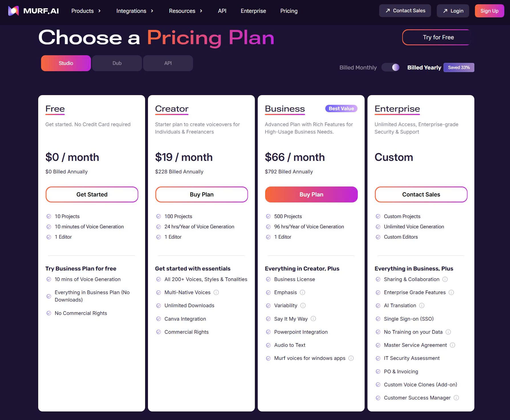Switch to the Dub pricing tab
The image size is (510, 420).
coord(117,63)
